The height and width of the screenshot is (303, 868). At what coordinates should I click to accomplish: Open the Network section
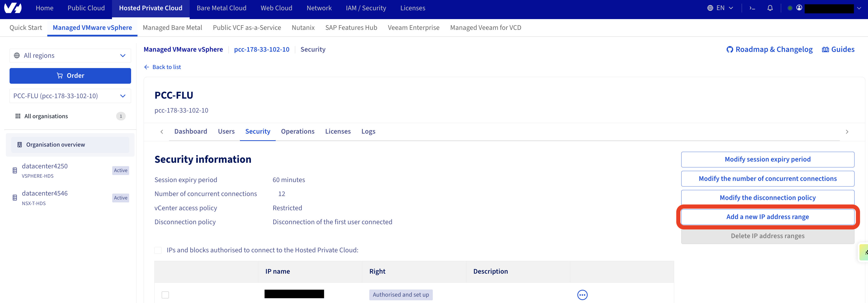[319, 8]
